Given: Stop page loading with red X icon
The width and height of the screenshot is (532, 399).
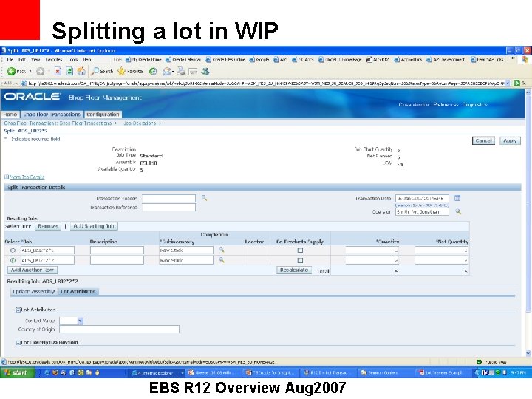Looking at the screenshot, I should click(58, 71).
